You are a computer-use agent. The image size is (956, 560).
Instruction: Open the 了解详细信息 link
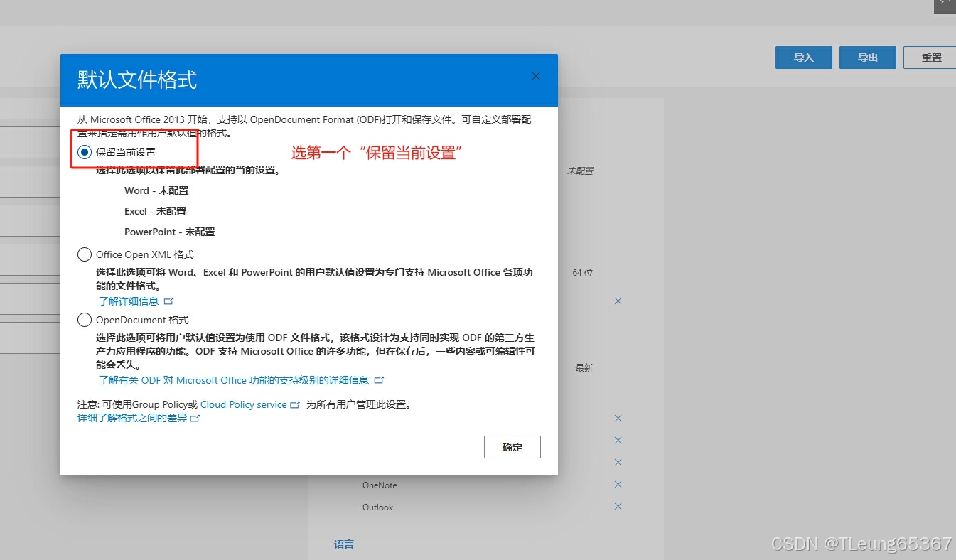[x=129, y=301]
